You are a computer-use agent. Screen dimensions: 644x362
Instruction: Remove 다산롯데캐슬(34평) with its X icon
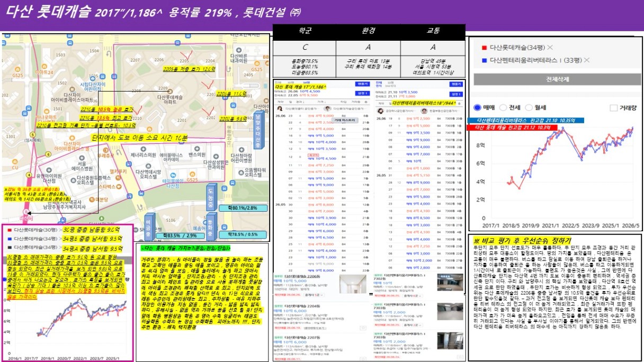(x=550, y=47)
